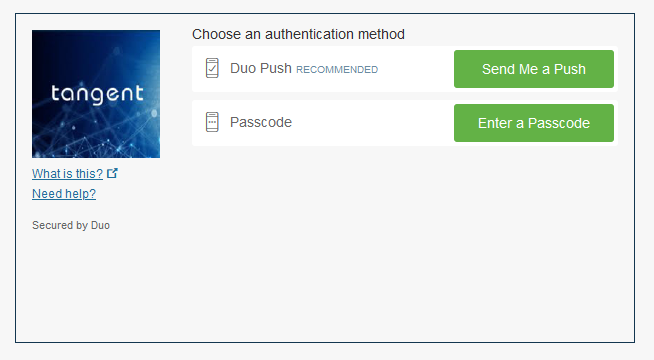Select the Passcode label text
This screenshot has width=654, height=360.
(261, 122)
